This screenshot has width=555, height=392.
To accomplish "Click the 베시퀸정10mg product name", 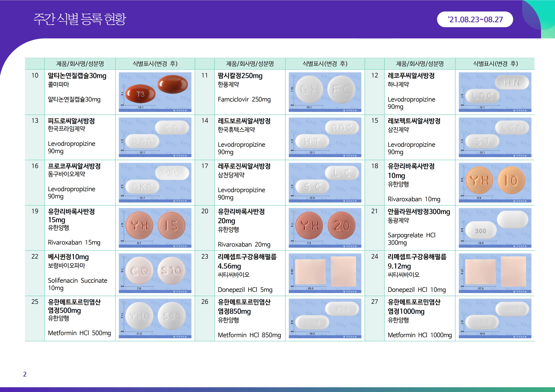I will [x=68, y=257].
